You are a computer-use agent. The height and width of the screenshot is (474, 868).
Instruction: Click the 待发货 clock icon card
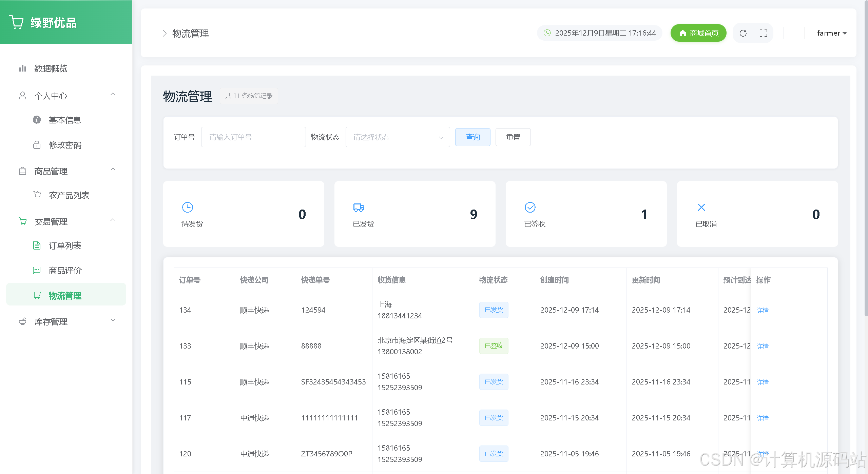[x=188, y=207]
